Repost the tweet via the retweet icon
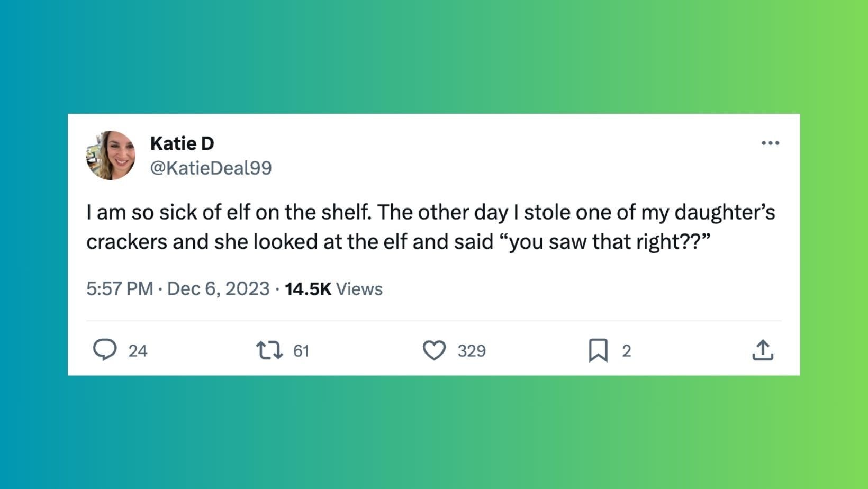Image resolution: width=868 pixels, height=489 pixels. click(x=269, y=350)
